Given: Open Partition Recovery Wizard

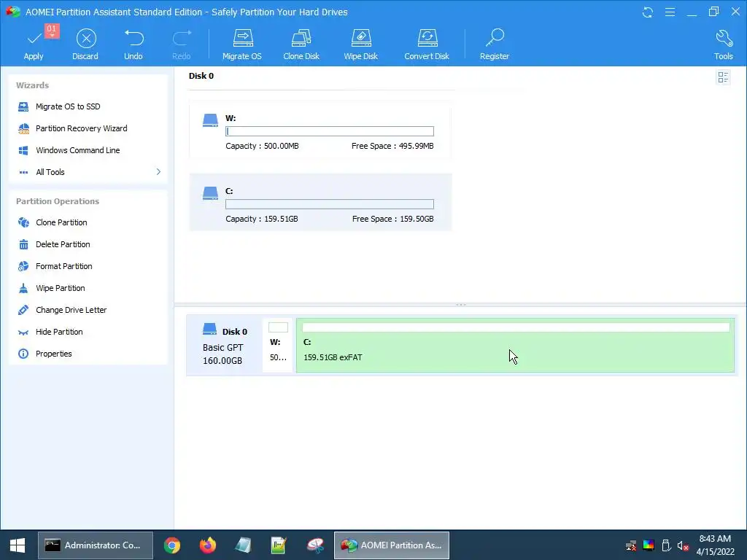Looking at the screenshot, I should point(72,128).
